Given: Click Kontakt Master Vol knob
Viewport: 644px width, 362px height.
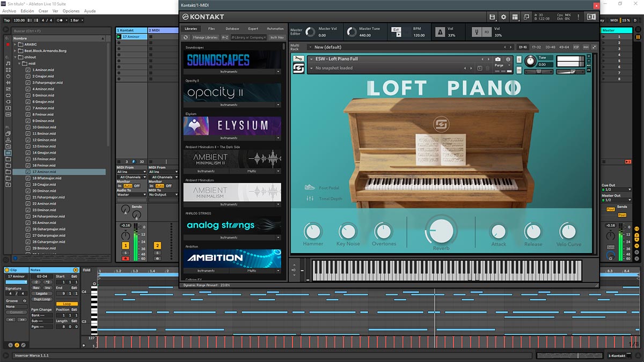Looking at the screenshot, I should click(310, 32).
